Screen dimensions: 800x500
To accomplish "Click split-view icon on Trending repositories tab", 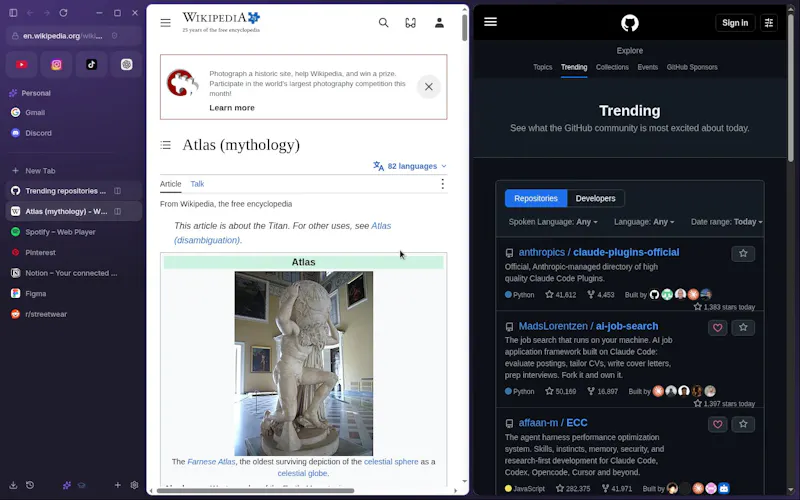I will pos(117,191).
